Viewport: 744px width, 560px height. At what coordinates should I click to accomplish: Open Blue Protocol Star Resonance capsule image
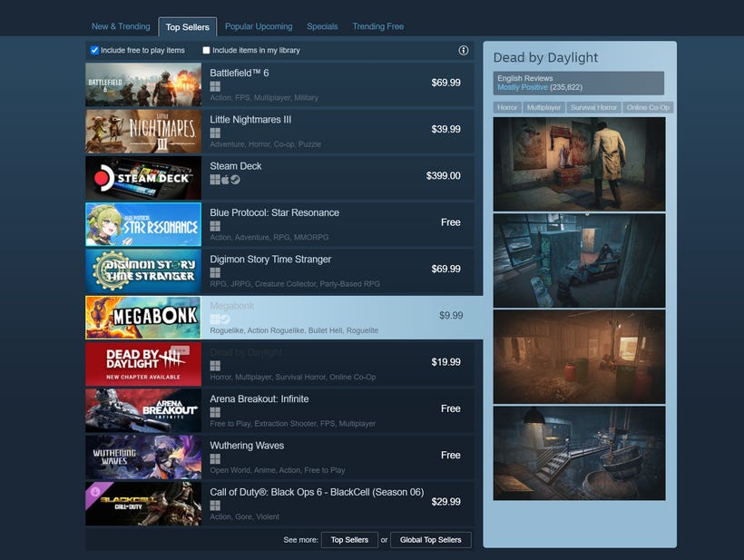click(x=143, y=224)
